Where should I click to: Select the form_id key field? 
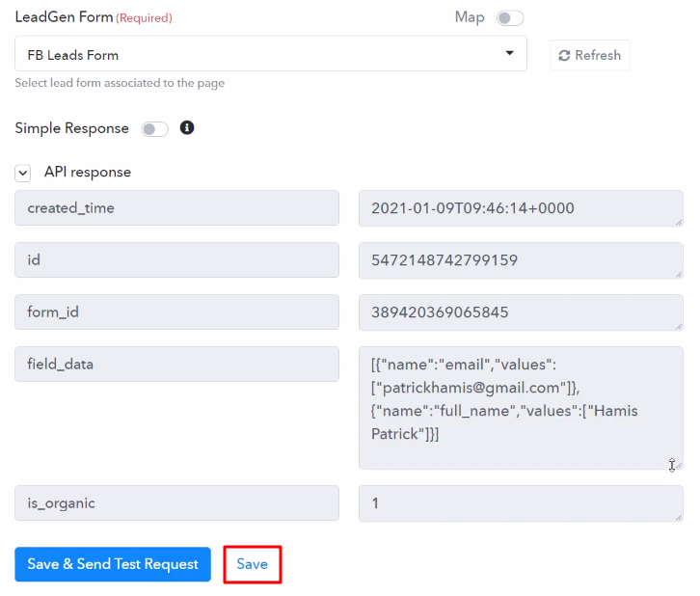point(176,312)
